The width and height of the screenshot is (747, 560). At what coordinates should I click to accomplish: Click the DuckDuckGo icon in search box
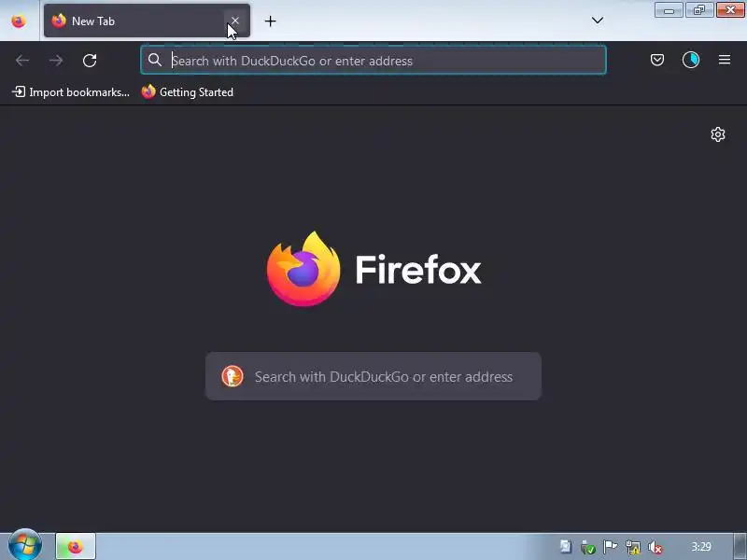click(x=233, y=376)
